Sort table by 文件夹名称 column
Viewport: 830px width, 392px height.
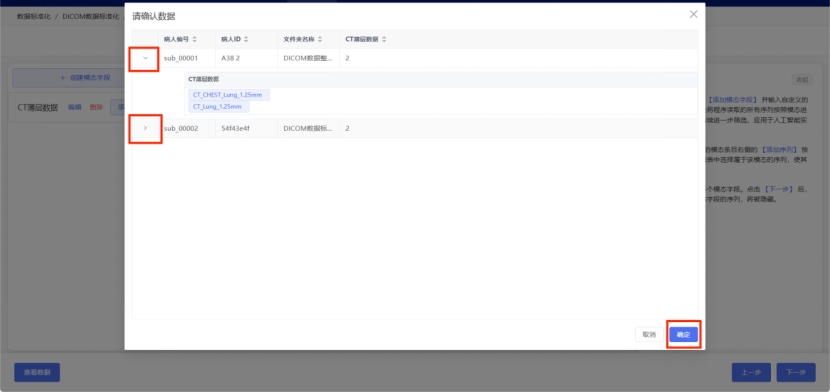[x=303, y=39]
